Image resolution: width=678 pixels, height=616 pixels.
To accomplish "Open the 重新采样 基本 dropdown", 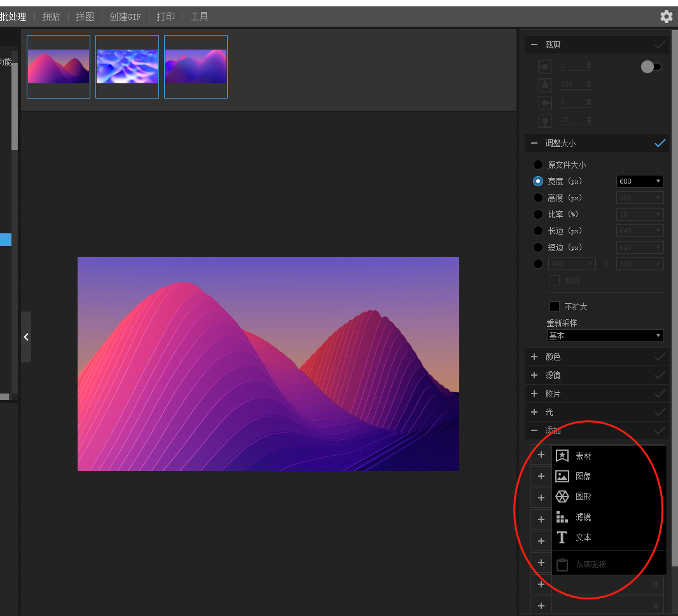I will (x=605, y=336).
